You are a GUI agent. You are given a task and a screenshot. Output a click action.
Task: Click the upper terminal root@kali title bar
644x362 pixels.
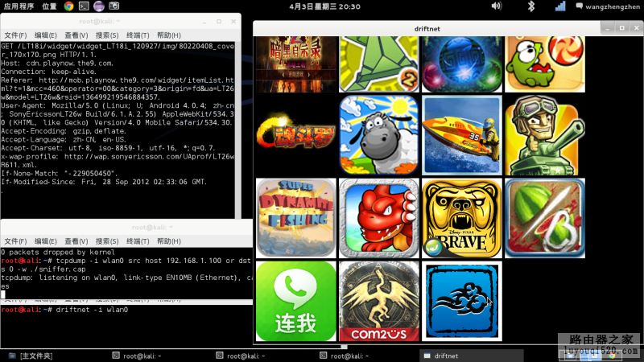[100, 22]
